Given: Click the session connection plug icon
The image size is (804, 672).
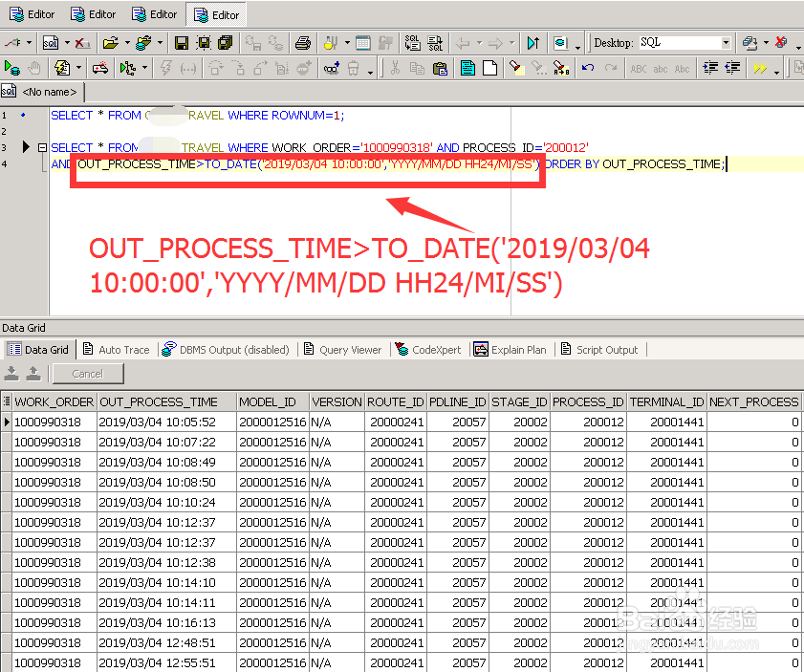Looking at the screenshot, I should pos(12,43).
